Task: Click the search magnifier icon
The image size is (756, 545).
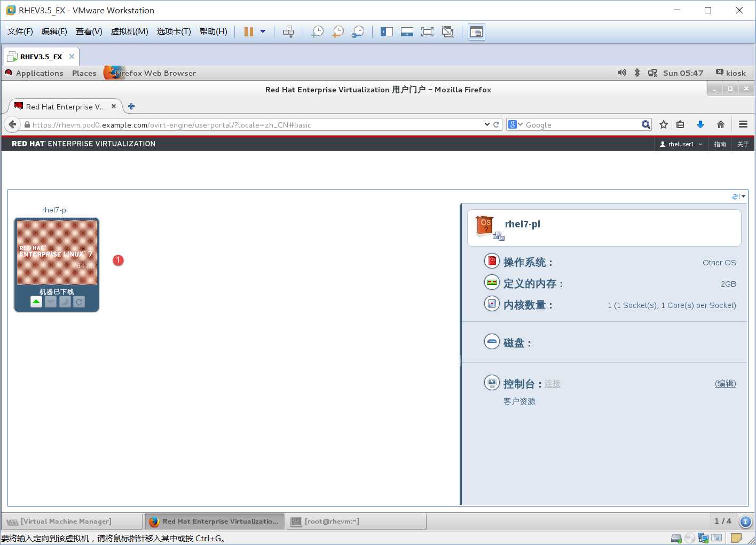Action: (x=646, y=124)
